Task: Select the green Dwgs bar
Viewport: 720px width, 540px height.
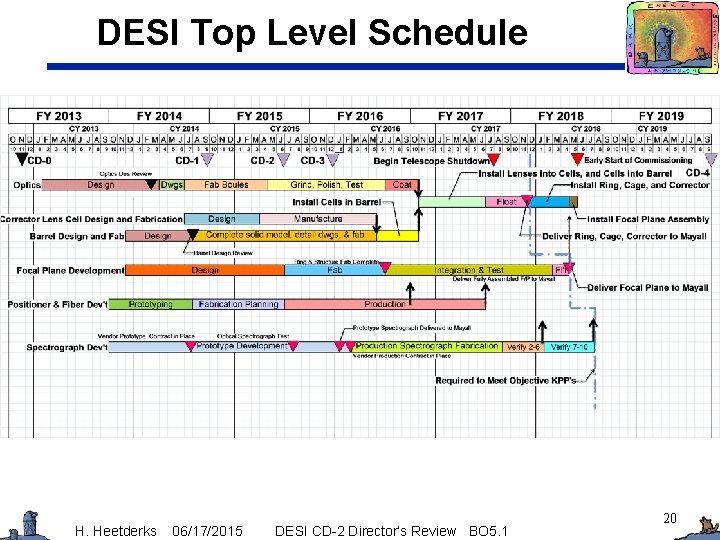Action: coord(172,185)
